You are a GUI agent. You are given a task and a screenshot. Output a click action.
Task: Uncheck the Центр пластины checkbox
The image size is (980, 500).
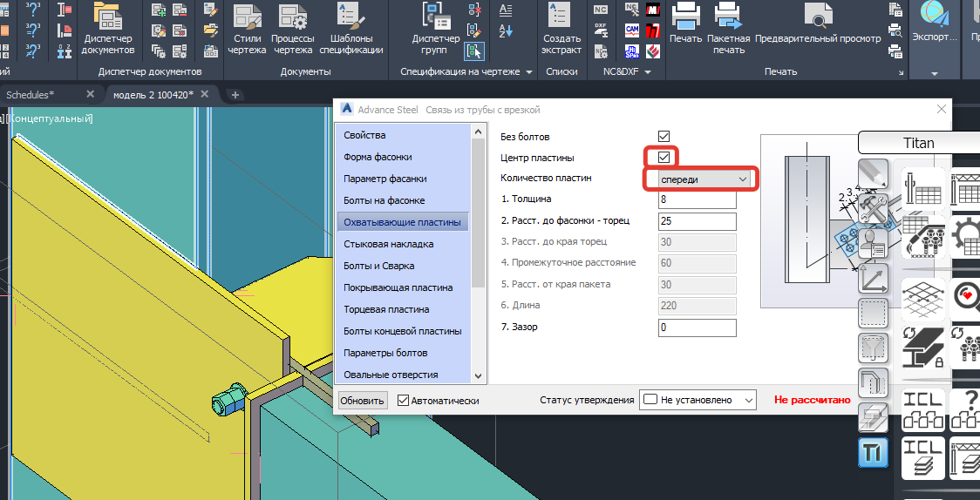pyautogui.click(x=664, y=158)
